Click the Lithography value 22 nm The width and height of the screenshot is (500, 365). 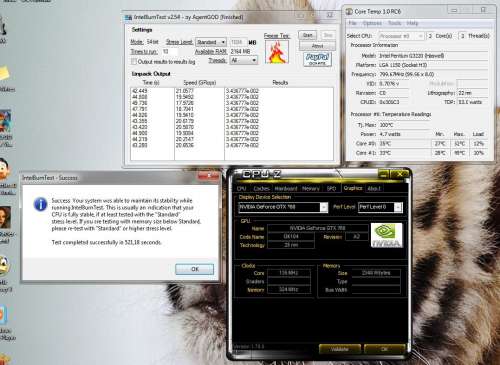(473, 93)
